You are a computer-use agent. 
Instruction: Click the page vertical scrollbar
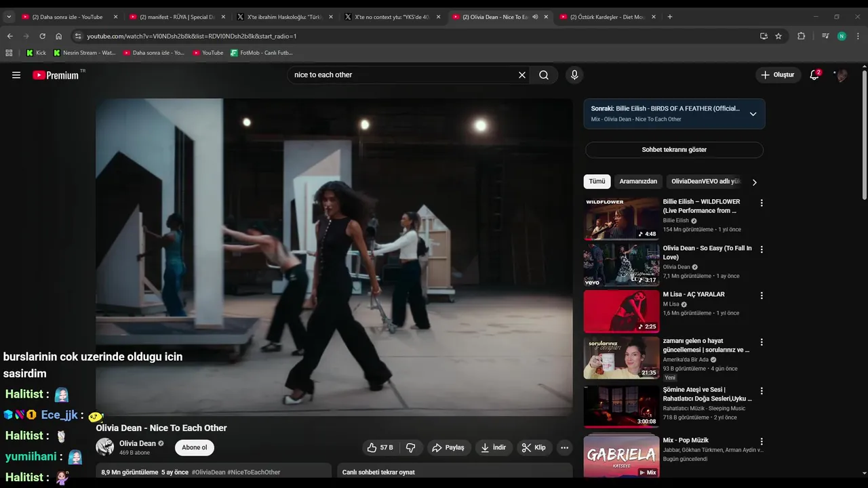click(x=864, y=136)
